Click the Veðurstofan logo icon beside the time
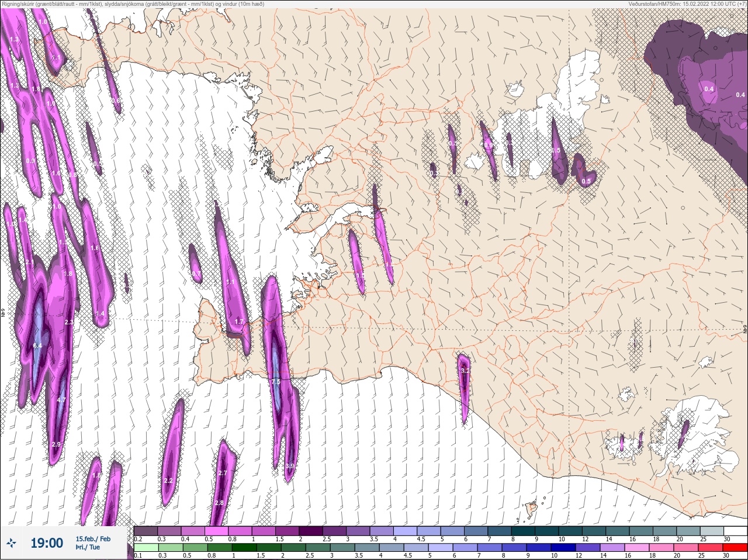 coord(11,543)
